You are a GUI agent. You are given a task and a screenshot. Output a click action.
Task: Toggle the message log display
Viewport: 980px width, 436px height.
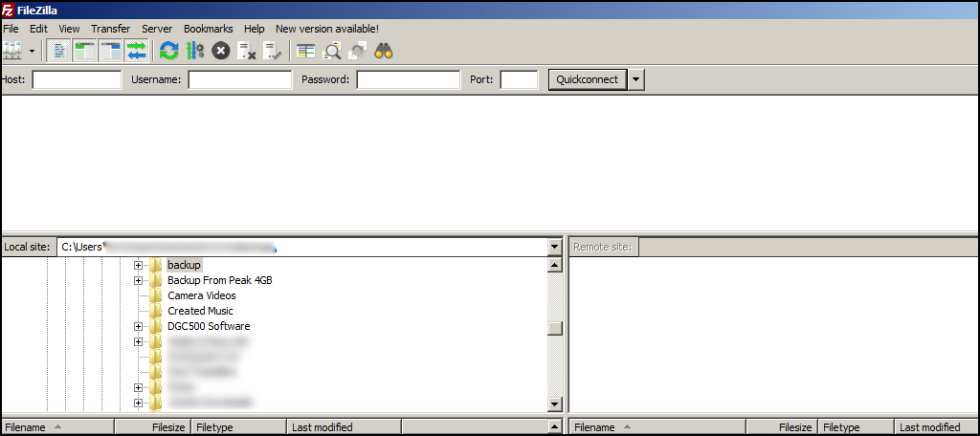(x=58, y=51)
